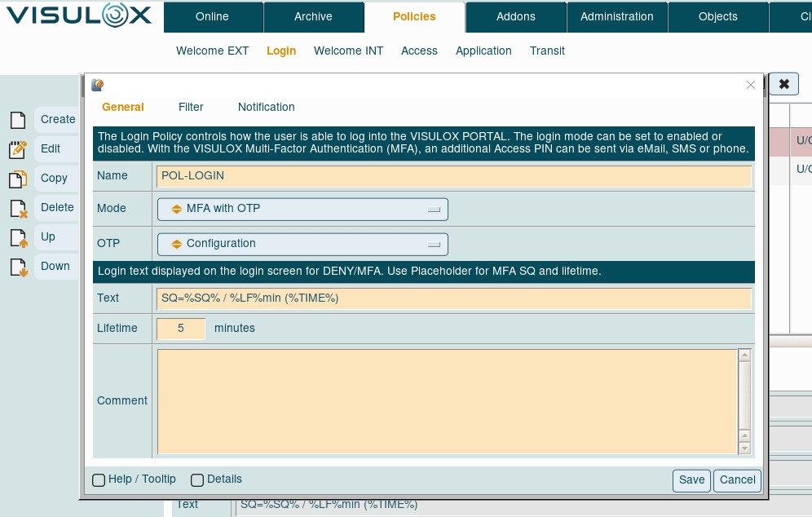Click the X button right of dialog
812x517 pixels.
tap(783, 84)
